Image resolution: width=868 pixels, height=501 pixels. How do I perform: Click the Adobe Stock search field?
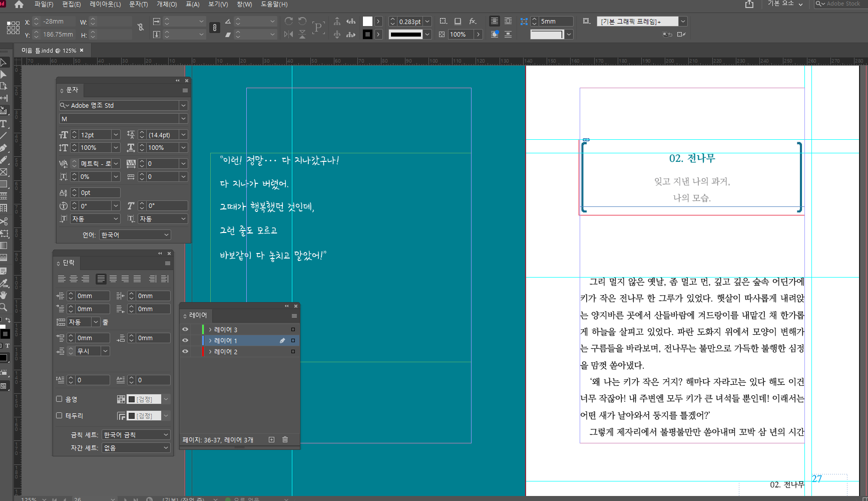[841, 4]
